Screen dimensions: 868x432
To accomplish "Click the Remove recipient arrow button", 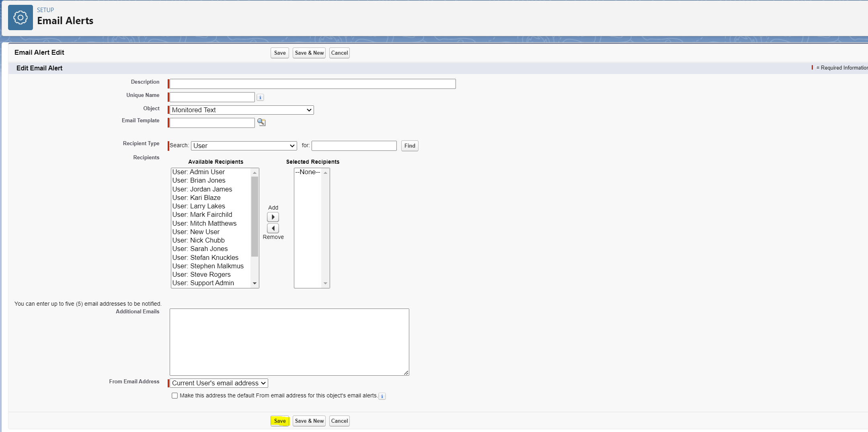I will coord(273,228).
